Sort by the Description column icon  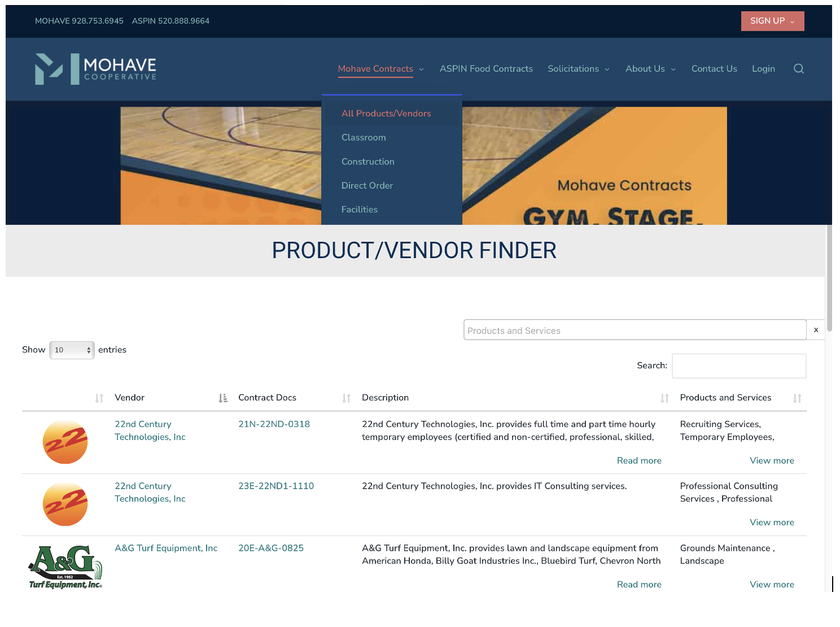coord(664,398)
